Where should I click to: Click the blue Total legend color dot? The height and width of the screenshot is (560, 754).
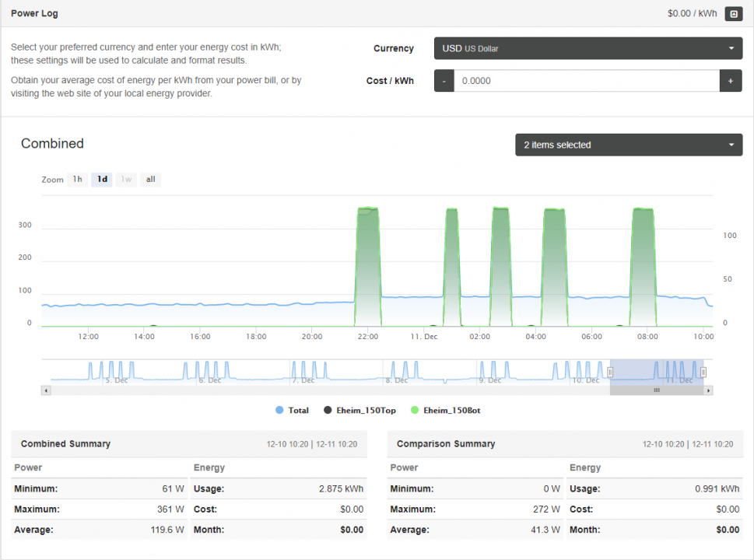click(279, 410)
